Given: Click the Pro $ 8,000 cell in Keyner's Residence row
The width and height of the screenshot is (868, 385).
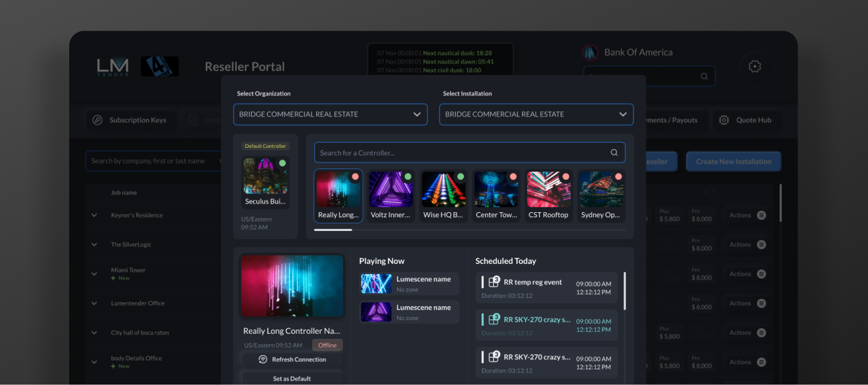Looking at the screenshot, I should (702, 215).
